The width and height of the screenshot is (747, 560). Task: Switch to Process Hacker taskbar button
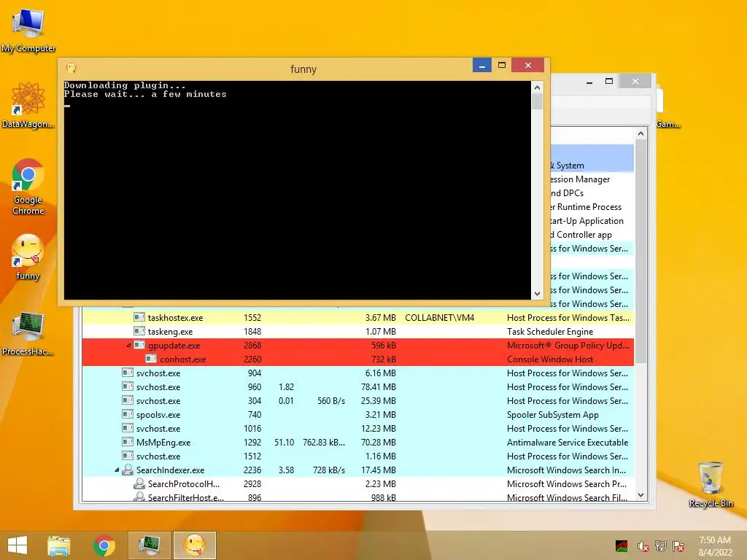tap(149, 545)
